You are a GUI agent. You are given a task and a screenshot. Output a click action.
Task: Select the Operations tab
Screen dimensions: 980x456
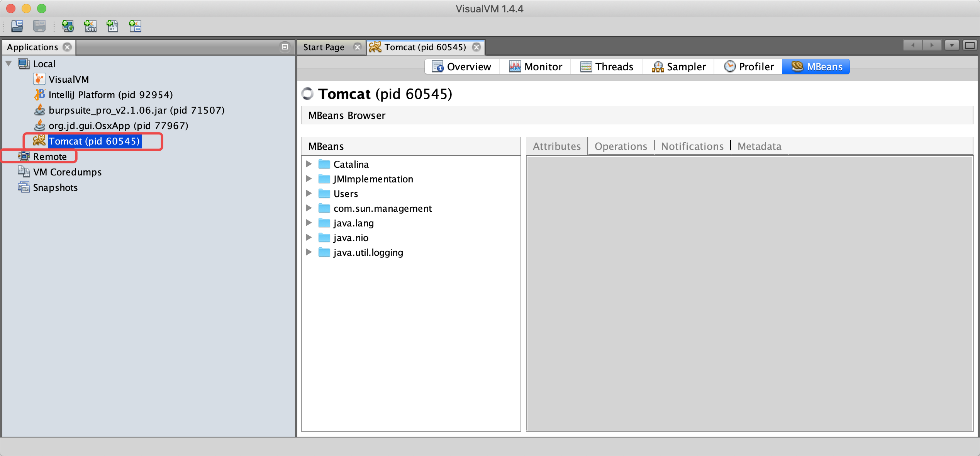pyautogui.click(x=621, y=146)
